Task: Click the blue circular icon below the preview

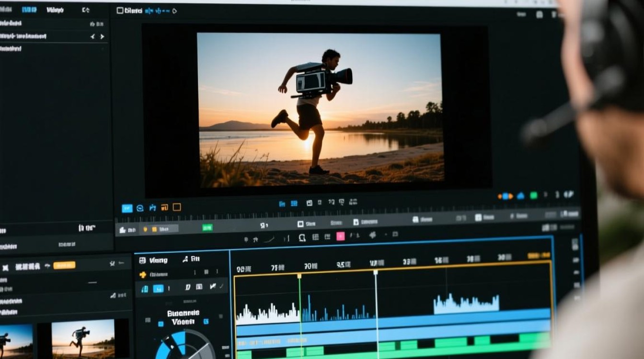Action: click(x=140, y=208)
